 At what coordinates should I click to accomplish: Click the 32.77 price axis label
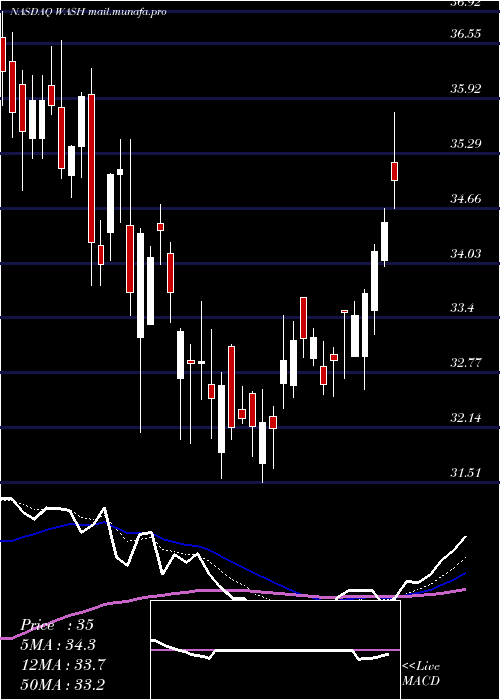point(466,362)
